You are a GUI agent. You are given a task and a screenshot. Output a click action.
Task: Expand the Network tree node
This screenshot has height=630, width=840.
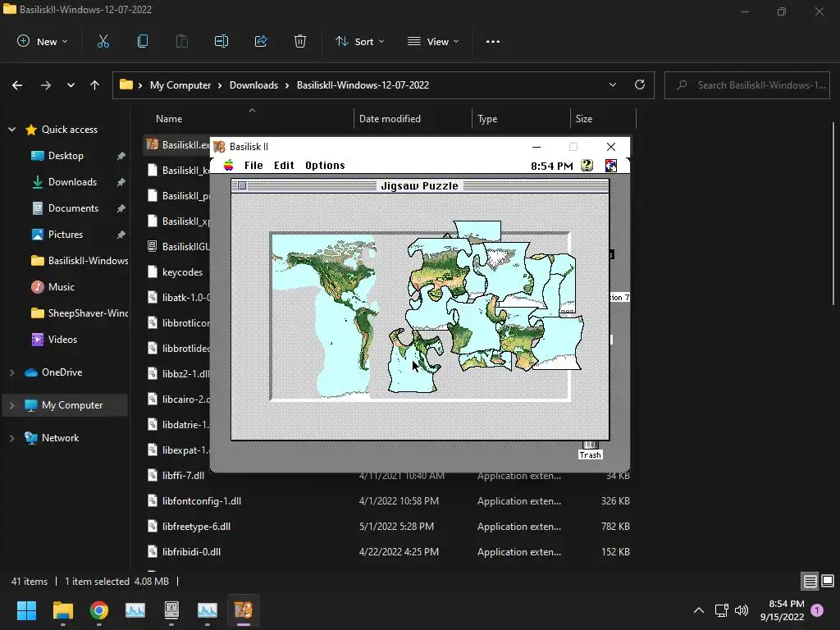11,438
